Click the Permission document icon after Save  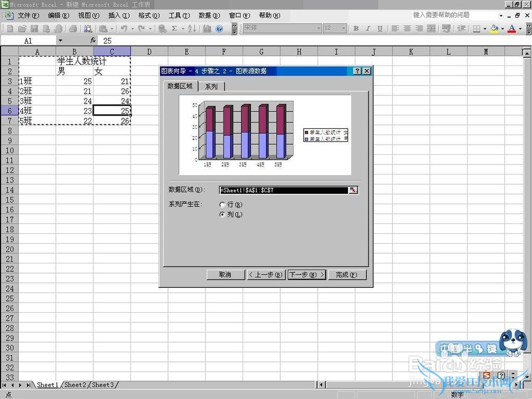46,29
